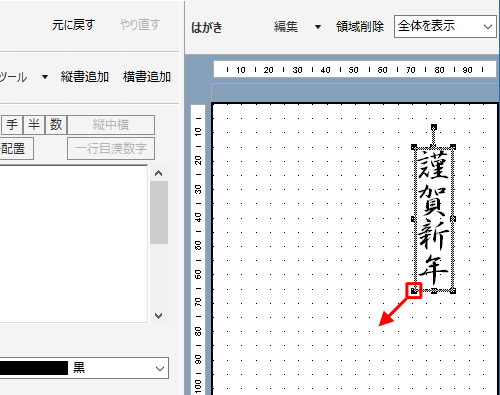Open the ツール menu dropdown arrow
Viewport: 500px width, 395px height.
point(45,77)
